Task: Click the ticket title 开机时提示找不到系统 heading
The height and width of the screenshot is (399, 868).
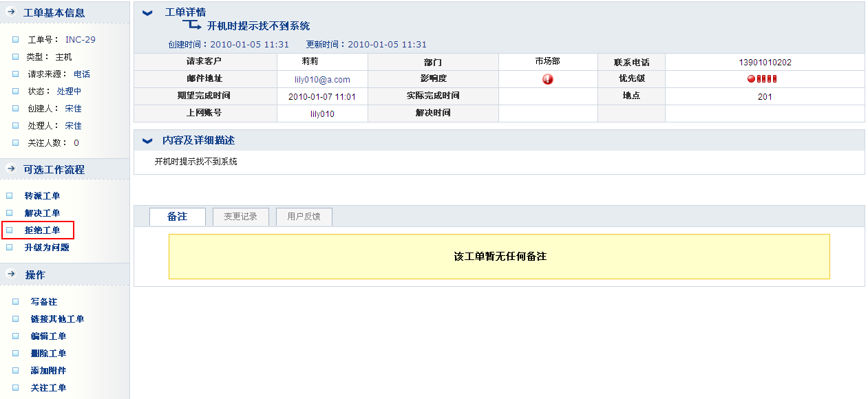Action: click(x=259, y=26)
